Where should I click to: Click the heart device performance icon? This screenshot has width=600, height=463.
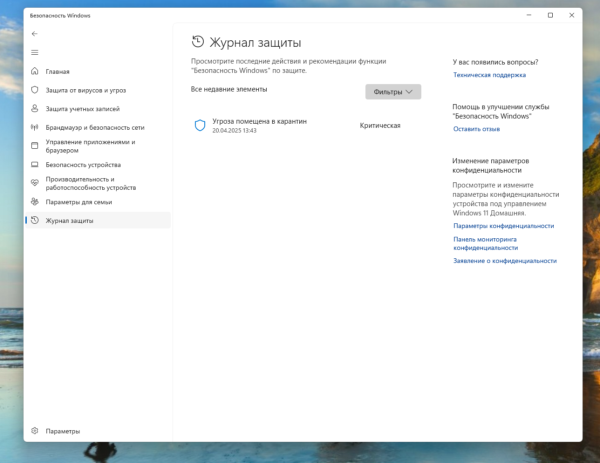pos(34,183)
